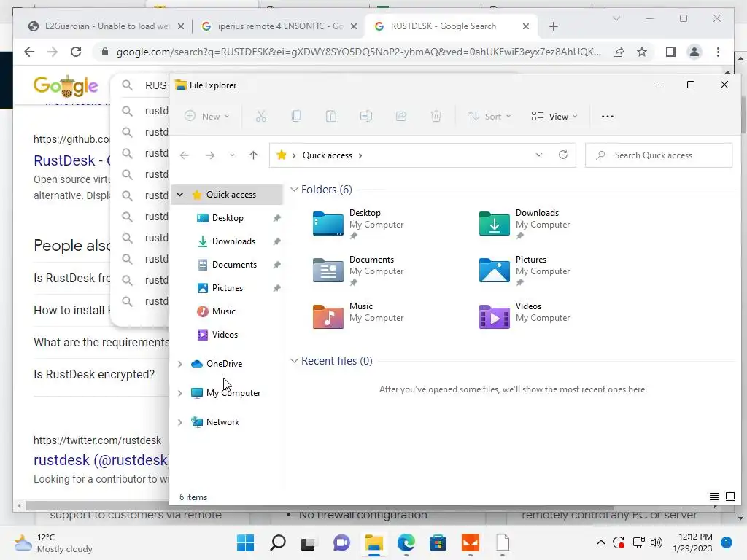Click the Share icon in File Explorer toolbar
Screen dimensions: 747x560
(401, 116)
